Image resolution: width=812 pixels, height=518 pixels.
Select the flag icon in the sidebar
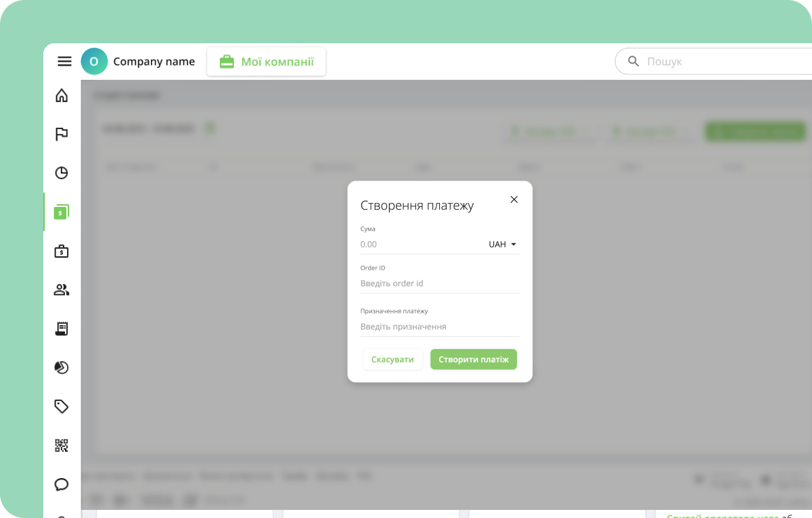[x=62, y=134]
